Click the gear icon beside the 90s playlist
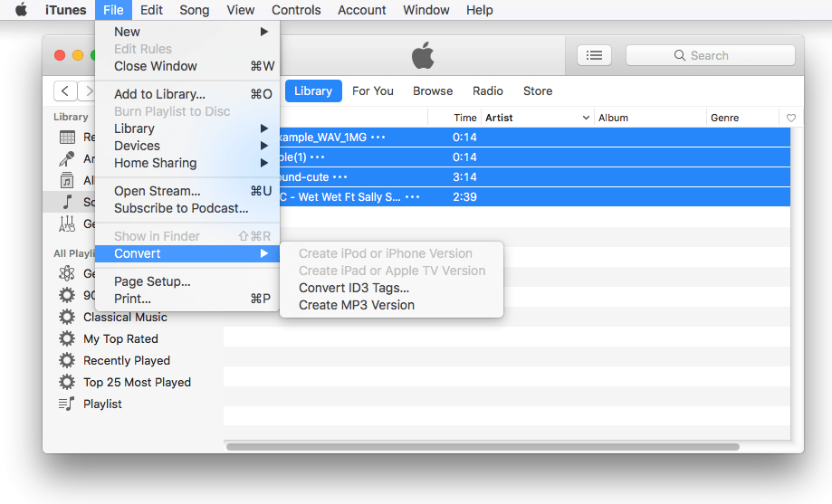 [x=67, y=295]
